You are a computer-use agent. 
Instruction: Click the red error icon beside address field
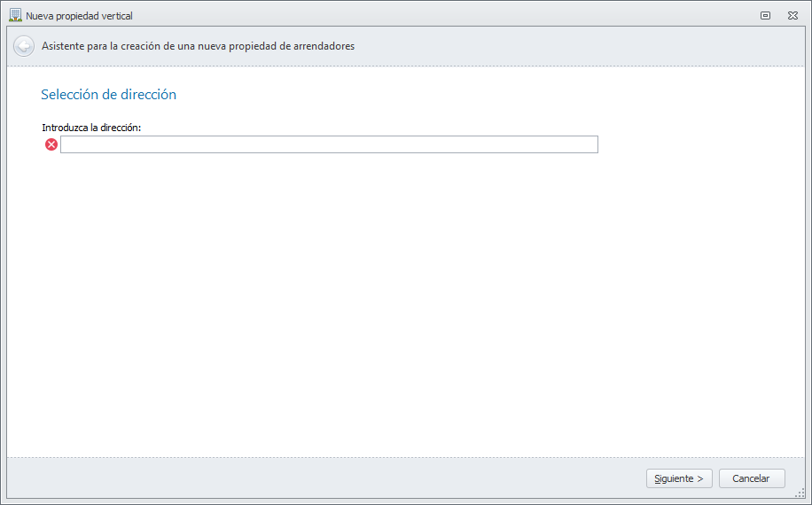tap(51, 144)
